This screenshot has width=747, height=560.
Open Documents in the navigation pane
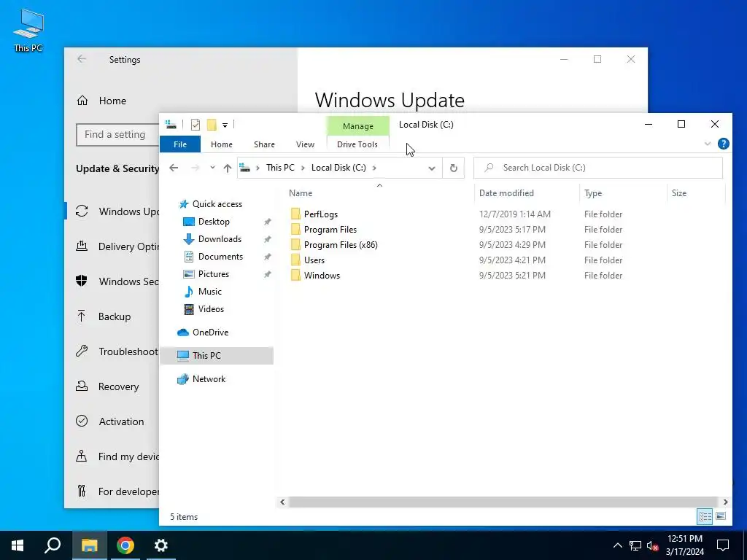220,256
